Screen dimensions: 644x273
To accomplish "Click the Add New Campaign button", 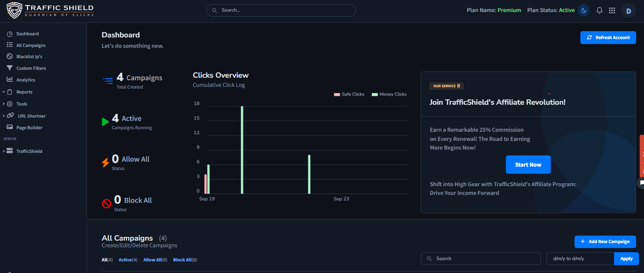I will [x=605, y=241].
